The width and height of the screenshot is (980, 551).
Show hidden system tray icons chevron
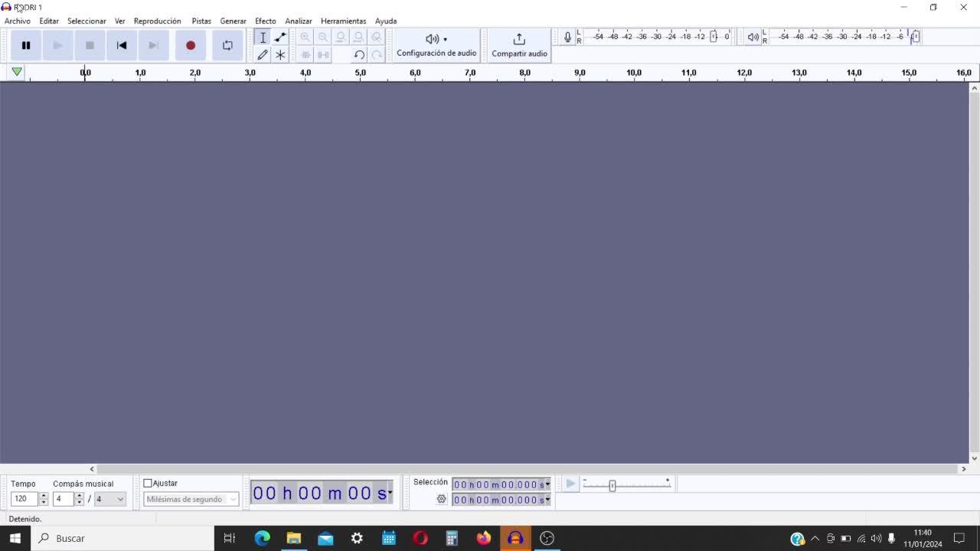coord(815,538)
